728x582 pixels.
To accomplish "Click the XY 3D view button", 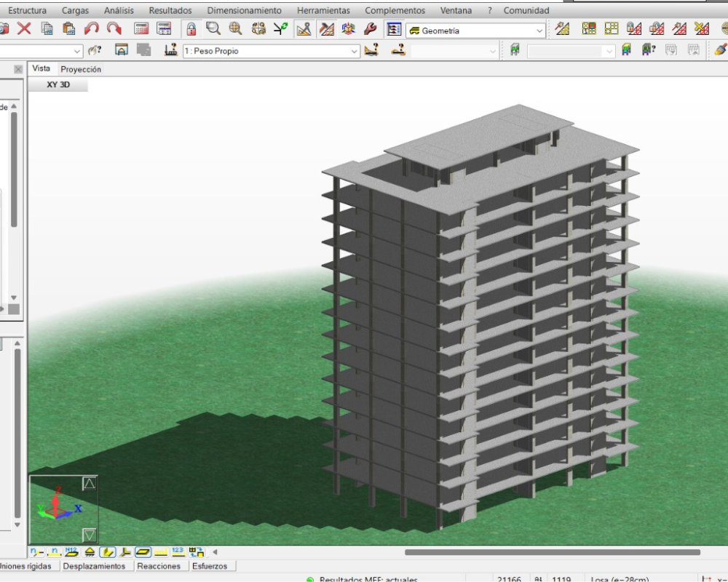I will pos(58,84).
